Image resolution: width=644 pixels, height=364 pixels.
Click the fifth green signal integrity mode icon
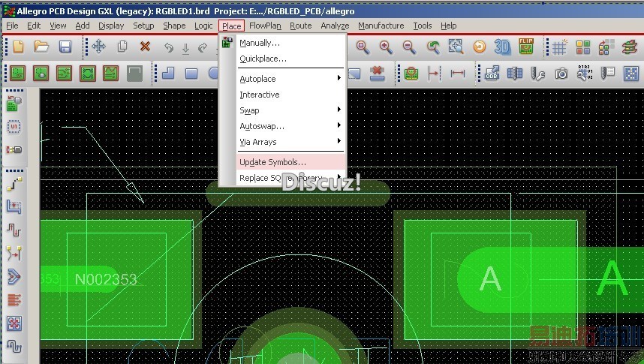click(111, 74)
